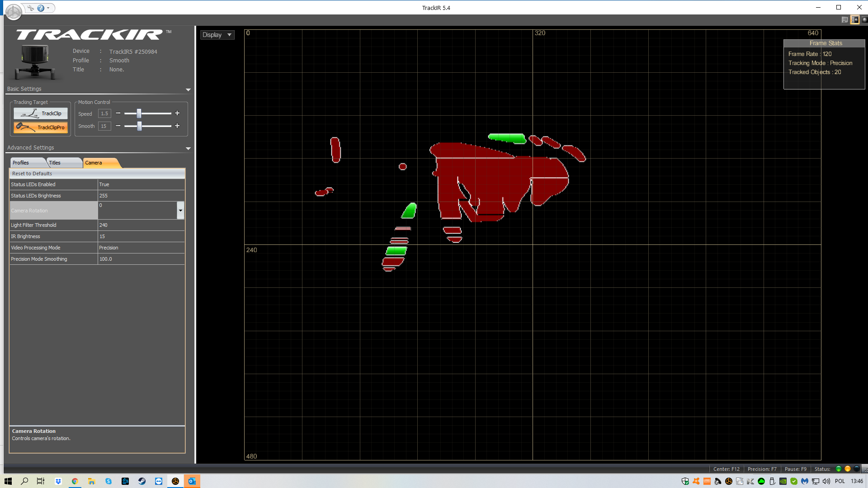Open Dropbox from taskbar
The image size is (868, 488).
58,481
